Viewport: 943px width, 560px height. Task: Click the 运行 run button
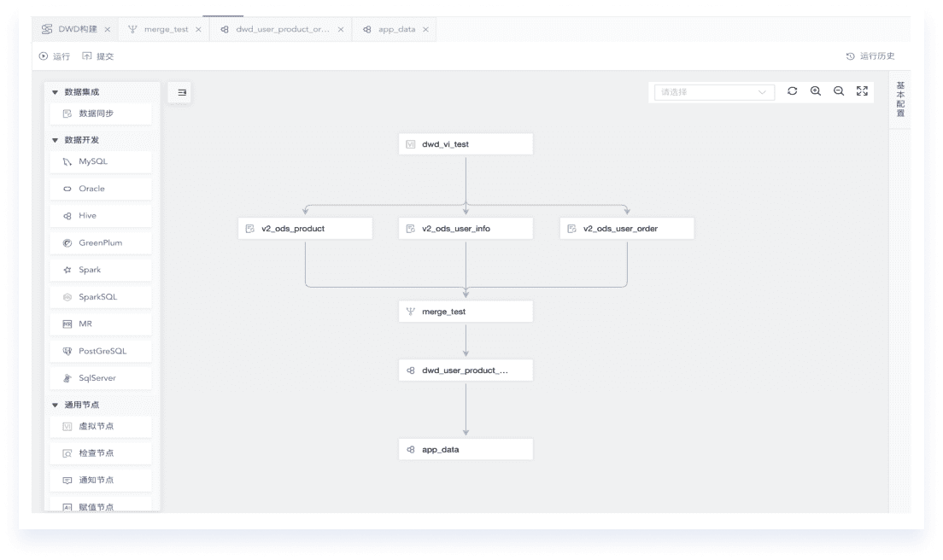click(x=55, y=56)
